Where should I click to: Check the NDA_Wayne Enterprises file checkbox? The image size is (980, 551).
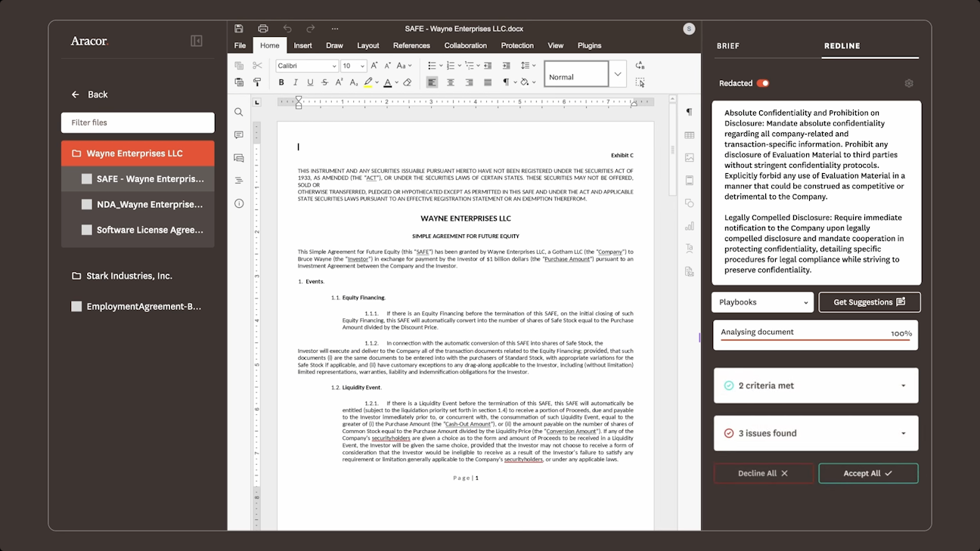pos(86,204)
